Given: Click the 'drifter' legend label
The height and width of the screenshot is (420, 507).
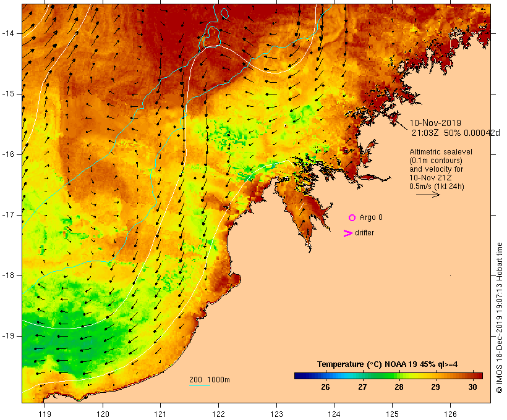Looking at the screenshot, I should (364, 233).
